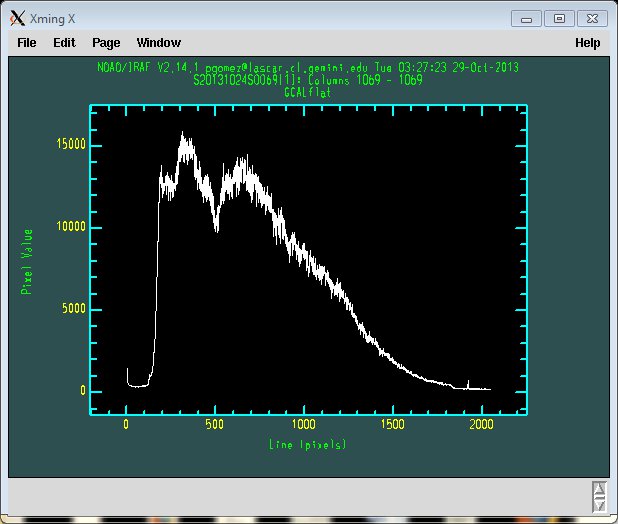Open the Edit menu
The image size is (618, 524).
(64, 43)
